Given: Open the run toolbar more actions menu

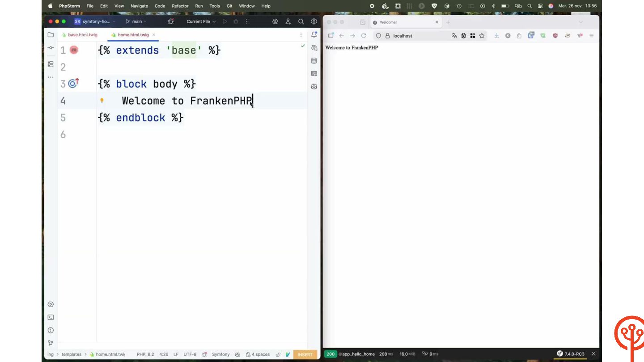Looking at the screenshot, I should 246,21.
